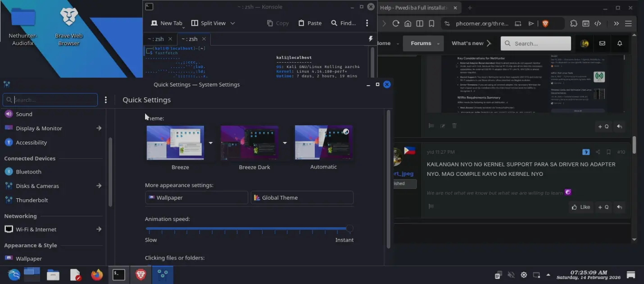Expand hidden toolbar items chevron in Brave

616,23
